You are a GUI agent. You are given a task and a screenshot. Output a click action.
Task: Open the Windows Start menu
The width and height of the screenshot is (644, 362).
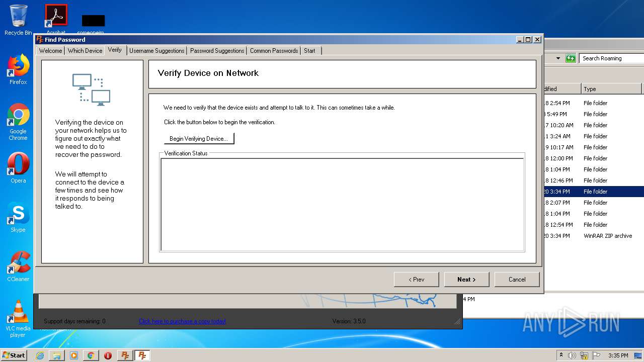point(14,355)
